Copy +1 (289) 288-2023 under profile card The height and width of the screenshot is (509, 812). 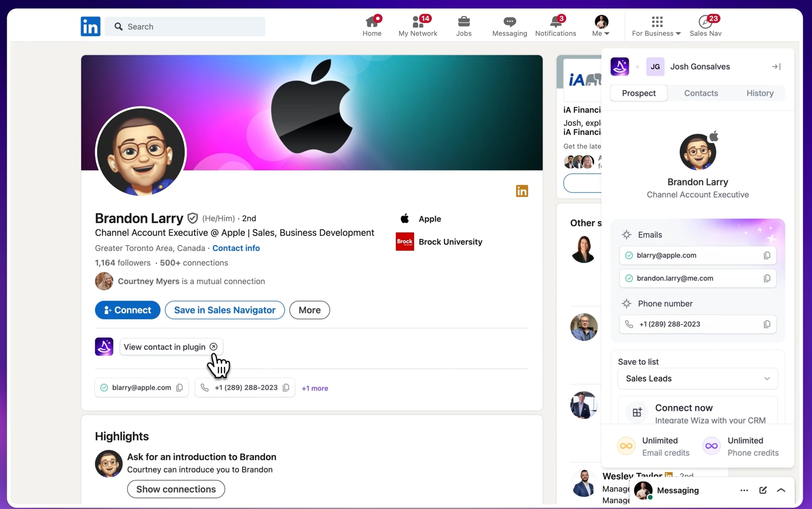coord(286,388)
